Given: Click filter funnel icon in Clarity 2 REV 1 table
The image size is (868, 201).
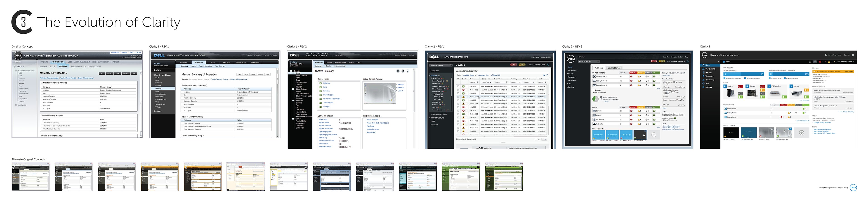Looking at the screenshot, I should pos(547,75).
